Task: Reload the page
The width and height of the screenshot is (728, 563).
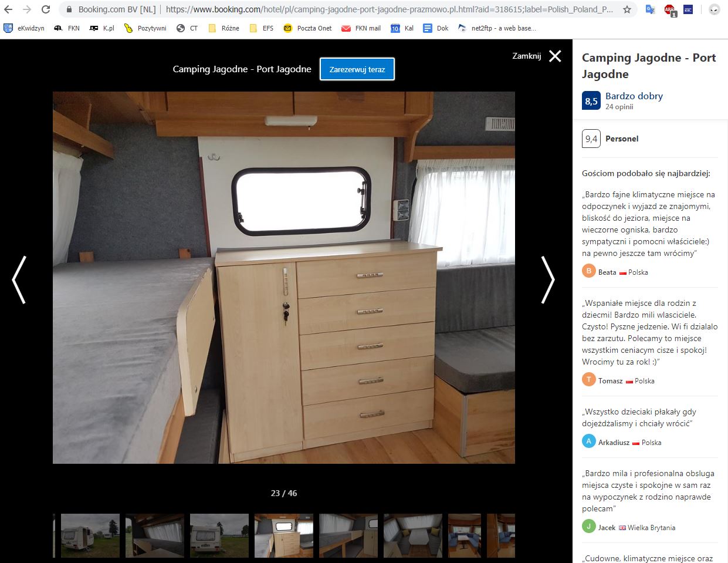Action: click(46, 9)
